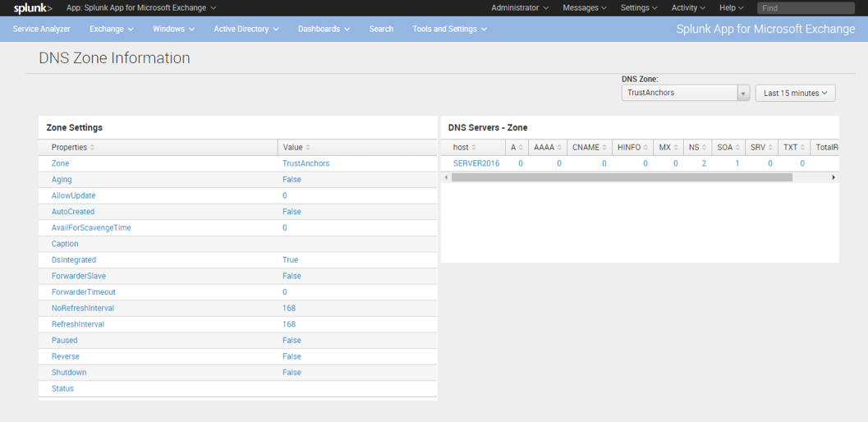868x422 pixels.
Task: Click the DsIntegrated property
Action: tap(74, 259)
